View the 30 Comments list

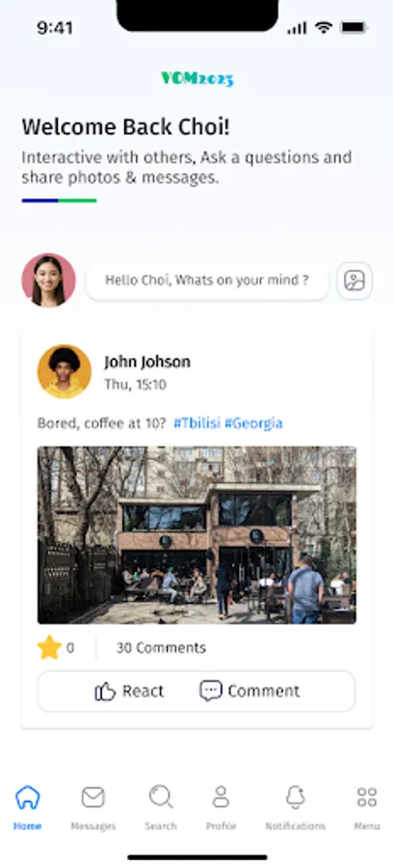point(161,648)
